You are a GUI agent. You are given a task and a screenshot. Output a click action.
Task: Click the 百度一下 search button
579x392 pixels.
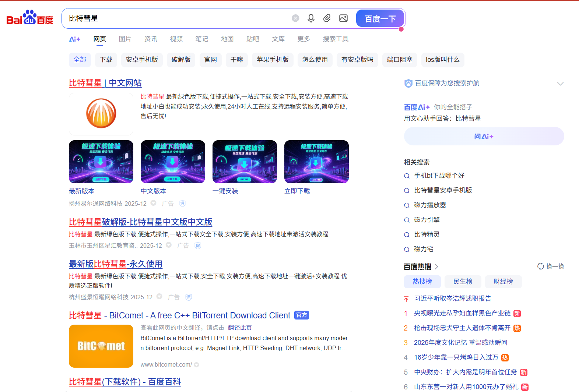click(380, 18)
